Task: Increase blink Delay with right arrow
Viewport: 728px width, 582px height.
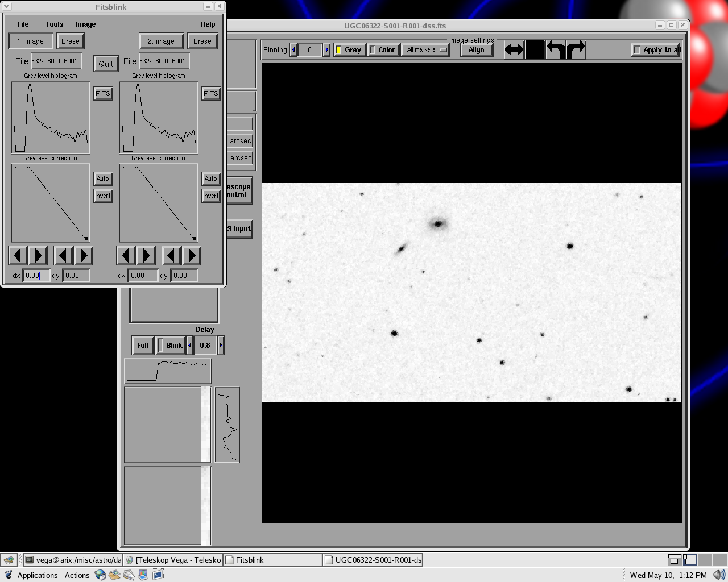Action: [221, 345]
